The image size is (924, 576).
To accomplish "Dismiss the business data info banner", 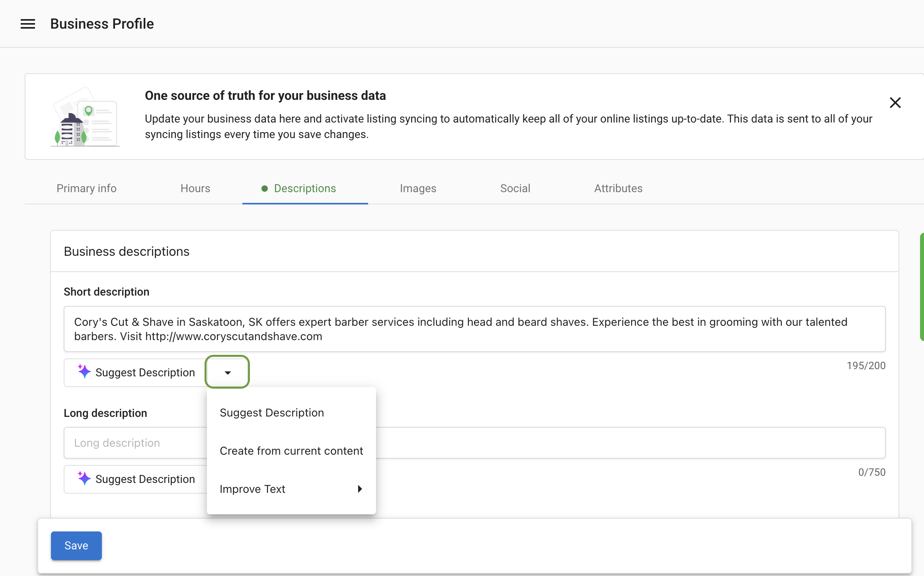I will coord(895,103).
